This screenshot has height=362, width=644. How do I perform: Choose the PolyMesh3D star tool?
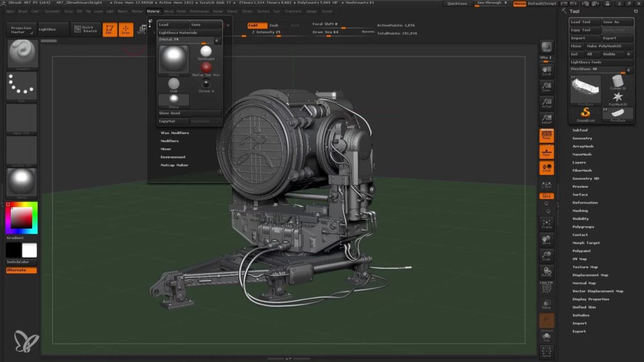click(618, 97)
